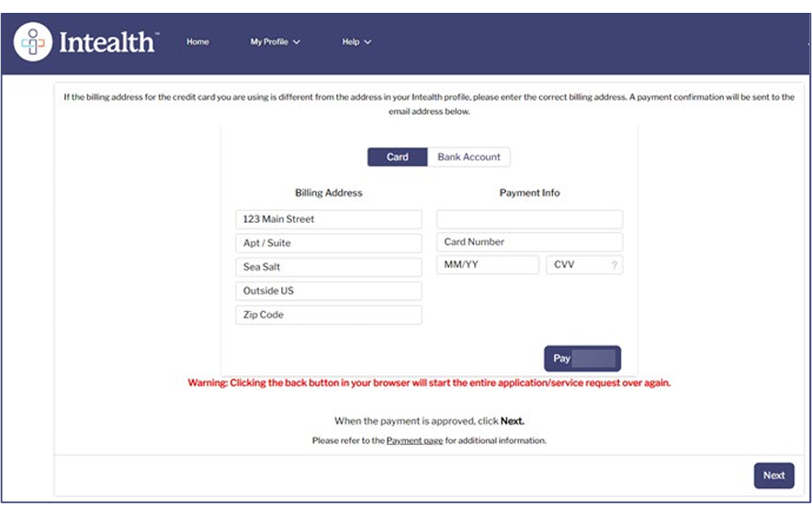Click the Sea Salt city field

(x=329, y=267)
